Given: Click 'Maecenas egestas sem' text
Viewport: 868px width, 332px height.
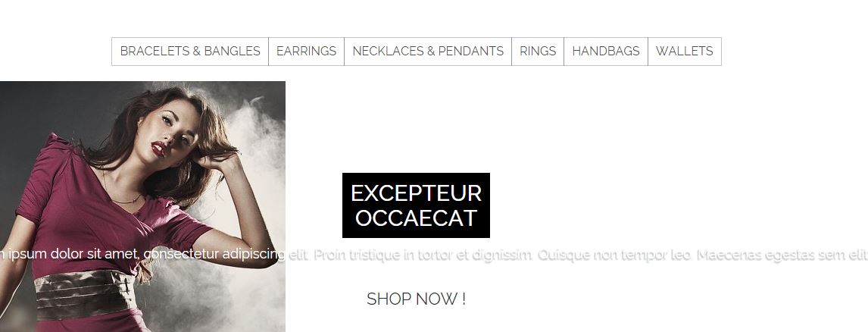Looking at the screenshot, I should point(773,255).
